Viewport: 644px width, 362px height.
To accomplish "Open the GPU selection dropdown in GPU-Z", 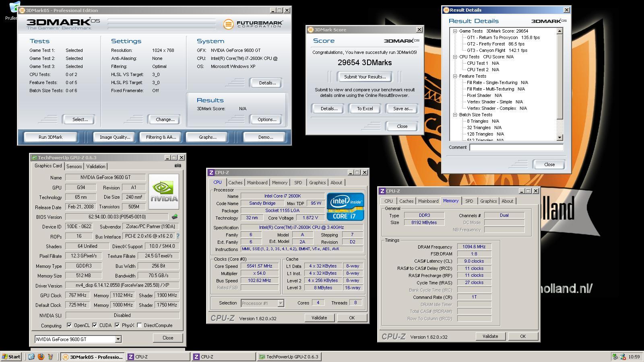I will click(x=118, y=339).
